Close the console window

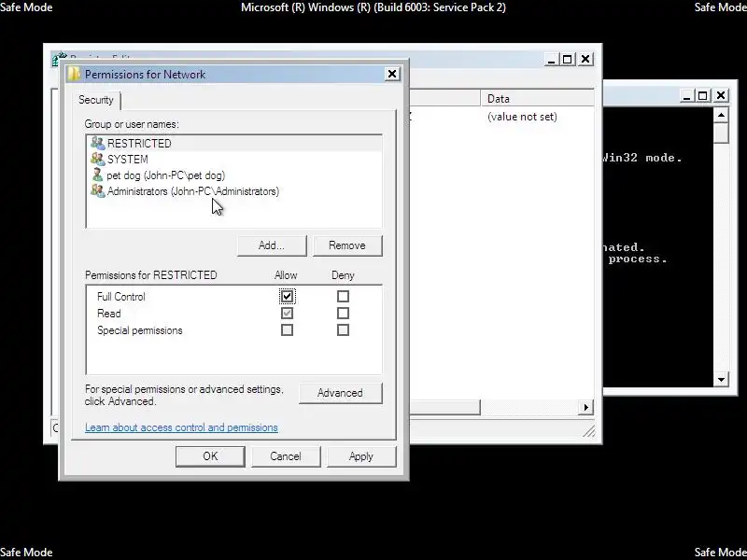point(721,96)
